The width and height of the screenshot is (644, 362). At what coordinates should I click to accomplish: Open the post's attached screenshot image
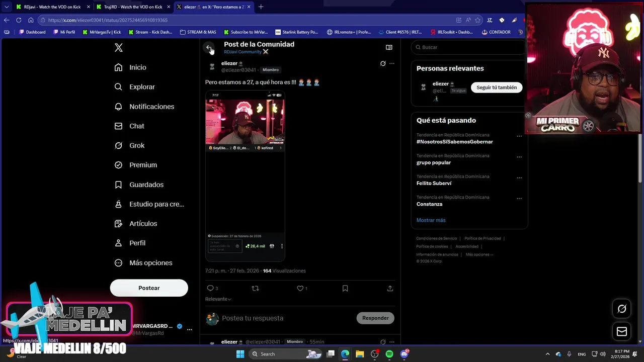(x=245, y=176)
